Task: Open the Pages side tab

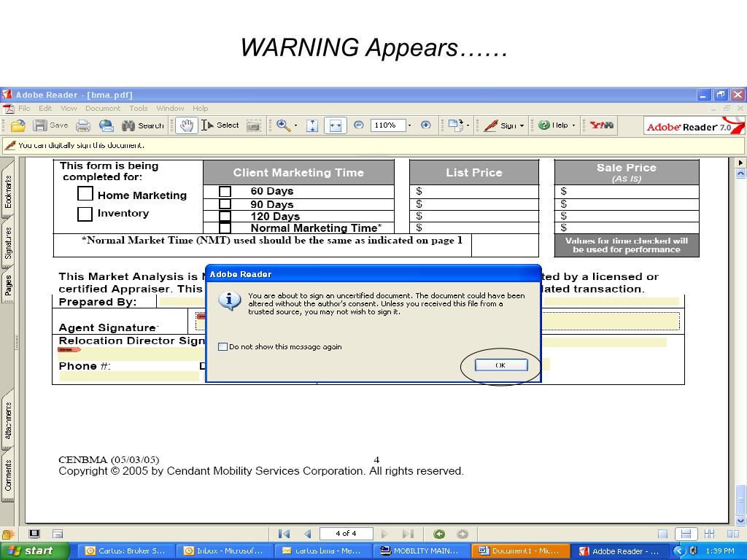Action: tap(8, 285)
